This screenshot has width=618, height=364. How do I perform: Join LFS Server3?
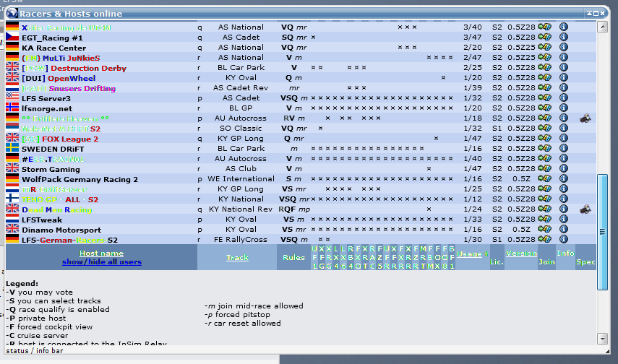point(545,97)
